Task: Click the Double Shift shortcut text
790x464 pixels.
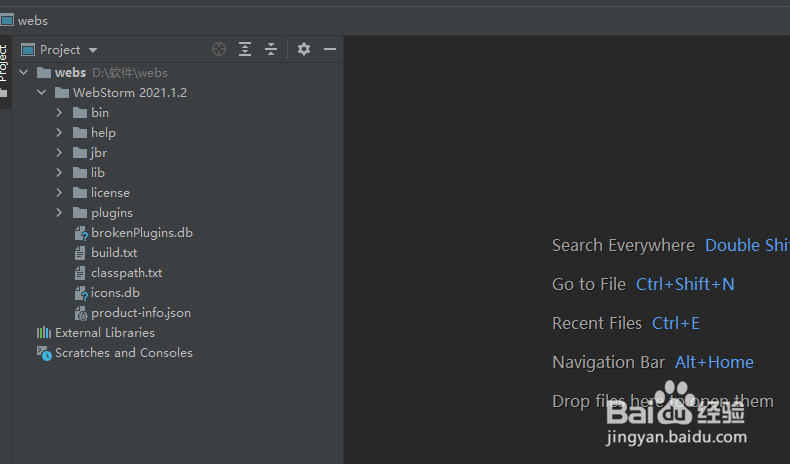Action: point(747,245)
